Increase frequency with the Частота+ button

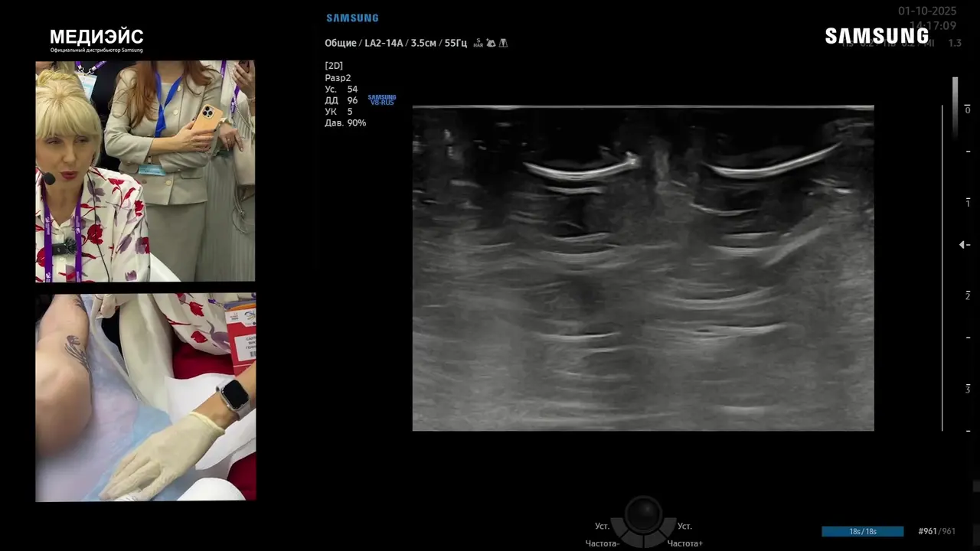(684, 543)
